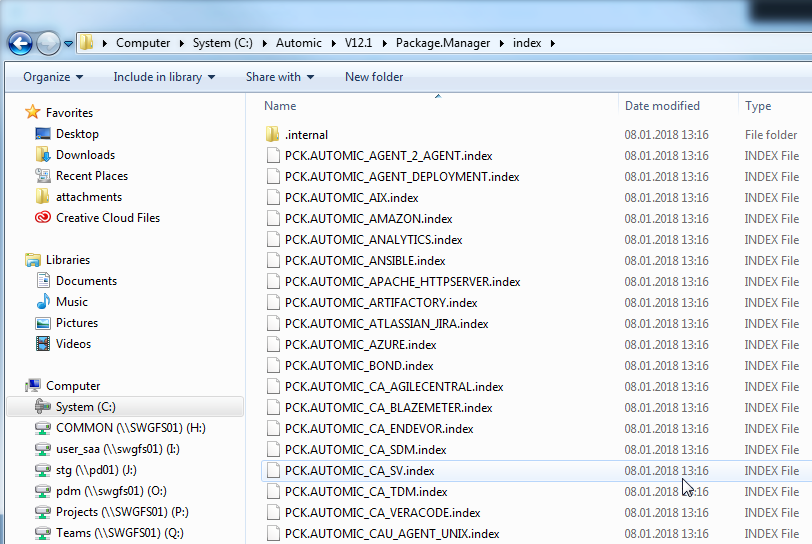This screenshot has width=812, height=544.
Task: Select PCK.AUTOMIC_CA_SV.index file
Action: tap(359, 470)
